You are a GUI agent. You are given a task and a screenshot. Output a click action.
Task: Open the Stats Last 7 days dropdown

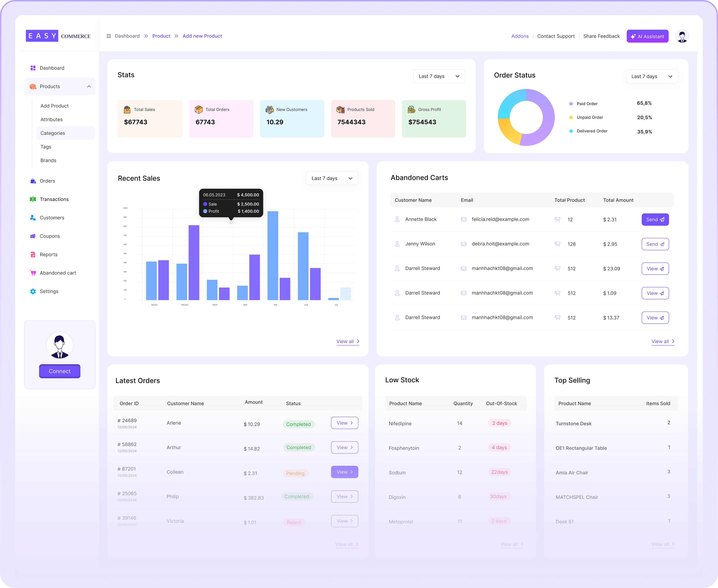(439, 76)
